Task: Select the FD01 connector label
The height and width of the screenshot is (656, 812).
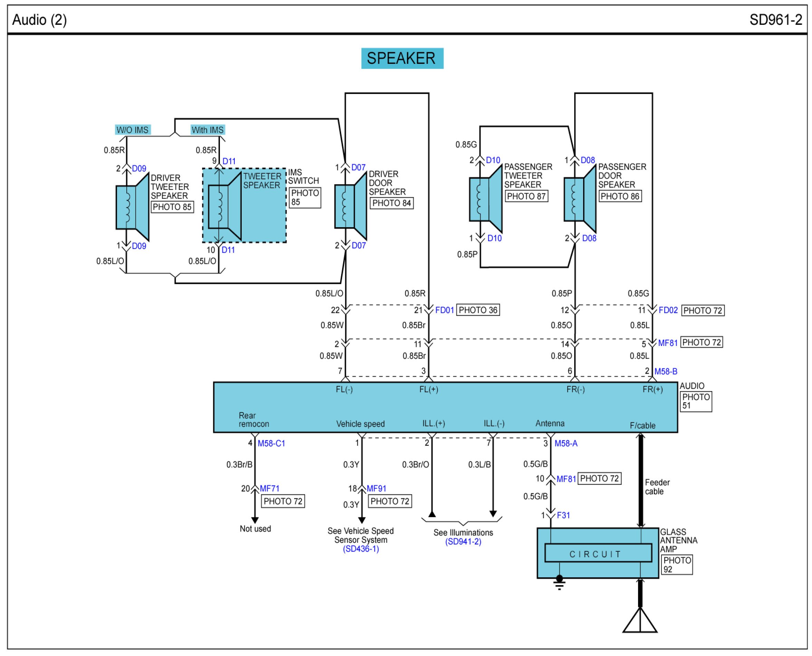Action: (x=444, y=310)
